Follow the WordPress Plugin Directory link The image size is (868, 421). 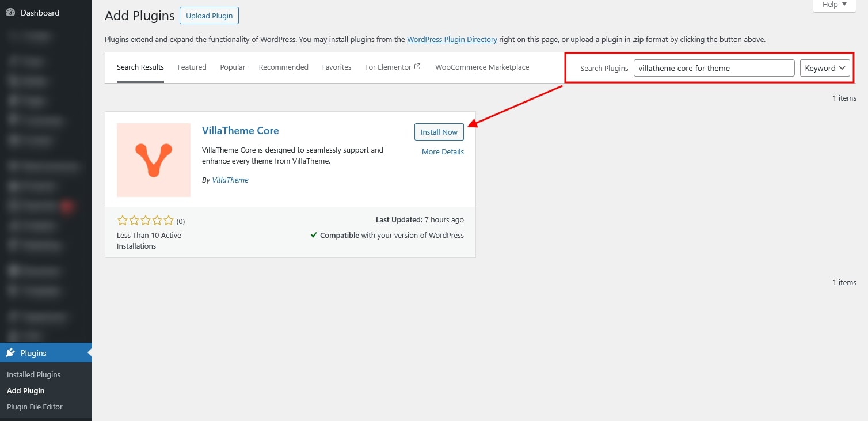pos(452,40)
